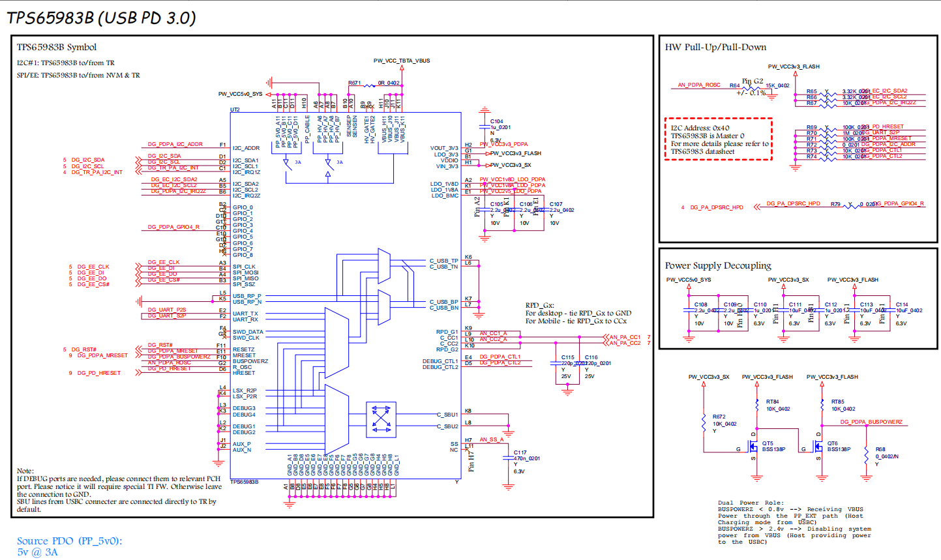Click the PW_VCC1v8D_LDO_PDPA net label
The width and height of the screenshot is (941, 560).
click(513, 179)
